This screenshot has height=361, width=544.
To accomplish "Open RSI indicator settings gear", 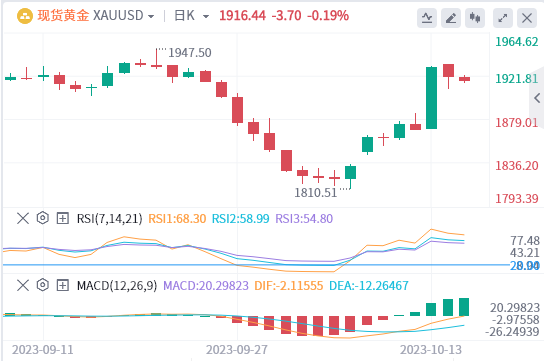I will 43,218.
